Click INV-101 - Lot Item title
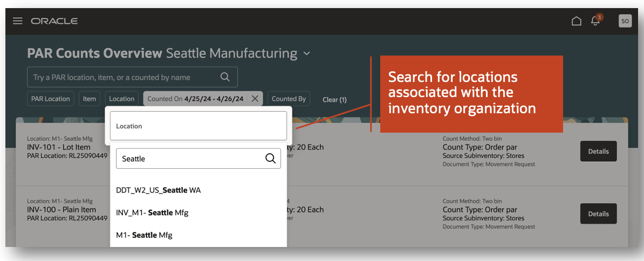644x261 pixels. click(x=59, y=147)
